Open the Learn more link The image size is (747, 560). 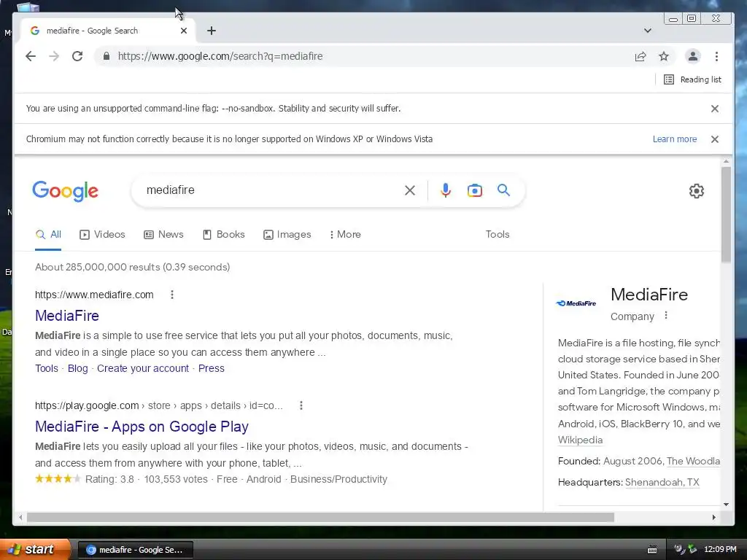[x=675, y=139]
